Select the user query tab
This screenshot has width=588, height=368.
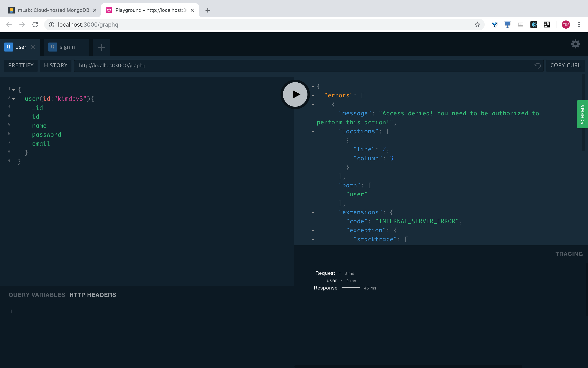click(20, 47)
